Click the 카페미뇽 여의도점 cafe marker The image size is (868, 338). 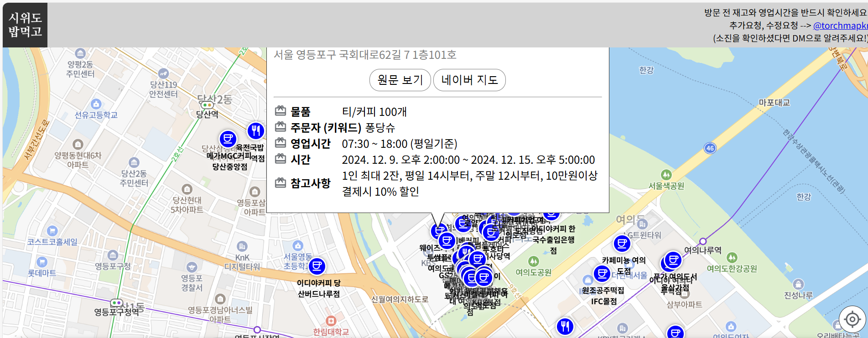pyautogui.click(x=622, y=244)
